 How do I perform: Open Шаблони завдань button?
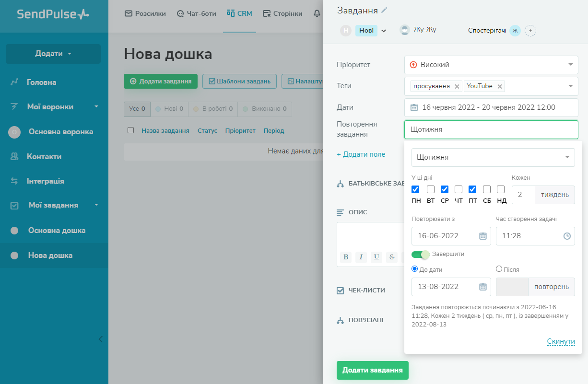point(240,81)
